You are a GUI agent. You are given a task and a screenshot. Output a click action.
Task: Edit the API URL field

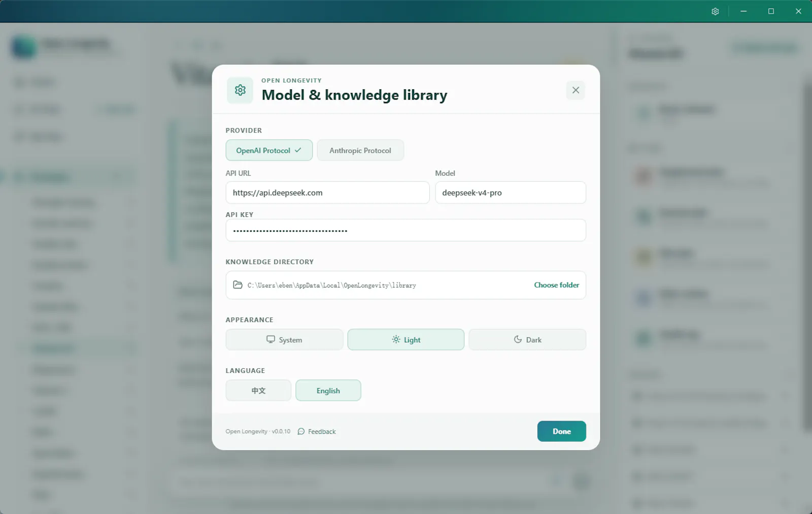[x=327, y=192]
